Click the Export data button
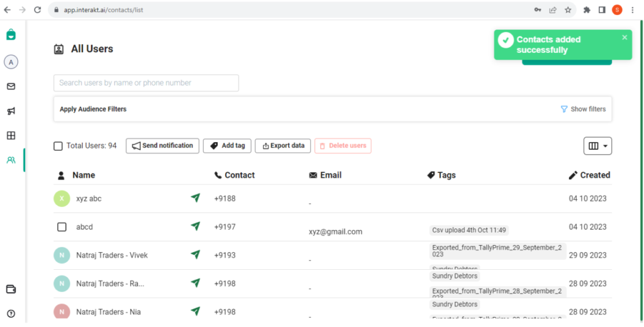The height and width of the screenshot is (327, 644). pos(282,146)
